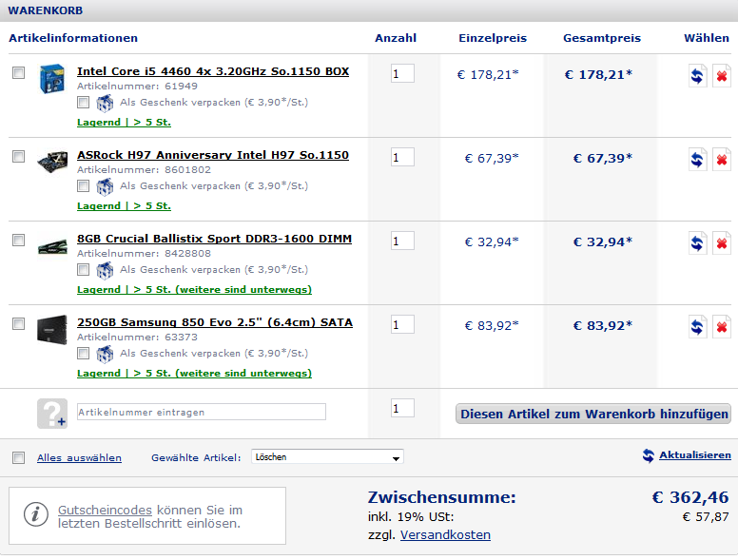The image size is (738, 560).
Task: Click gift box icon for Intel Core i5
Action: click(105, 103)
